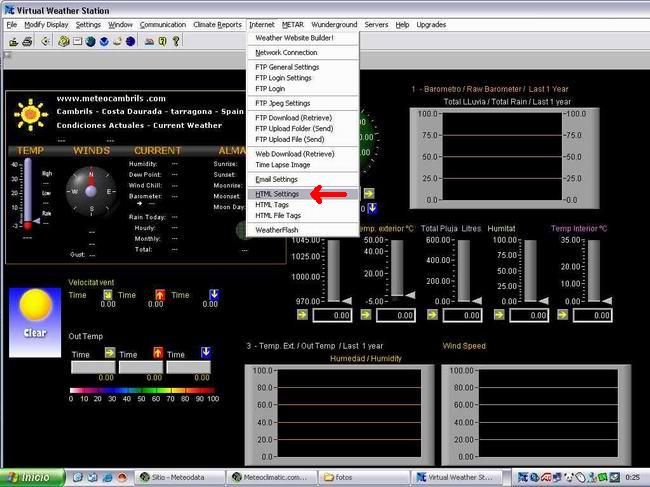Image resolution: width=650 pixels, height=487 pixels.
Task: Click the barometer gauge slider pointer at 970.00
Action: (347, 300)
